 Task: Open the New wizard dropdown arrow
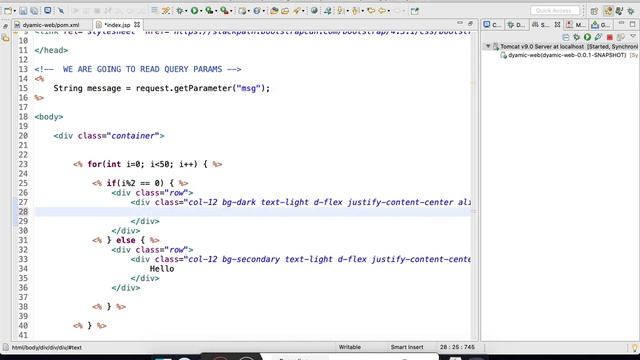14,11
